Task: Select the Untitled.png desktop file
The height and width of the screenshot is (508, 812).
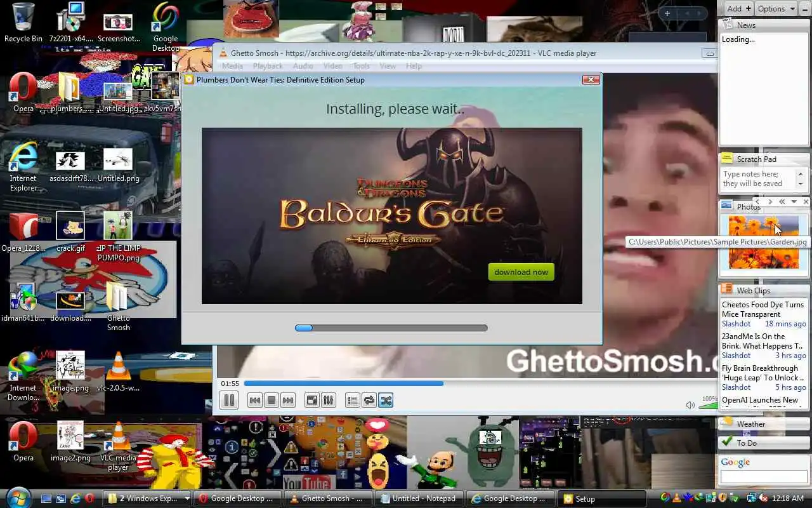Action: (118, 164)
